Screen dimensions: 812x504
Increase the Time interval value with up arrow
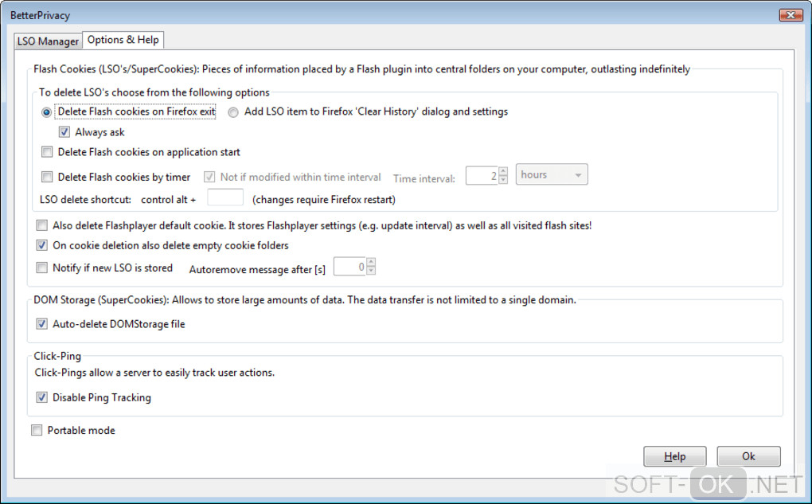click(x=503, y=171)
